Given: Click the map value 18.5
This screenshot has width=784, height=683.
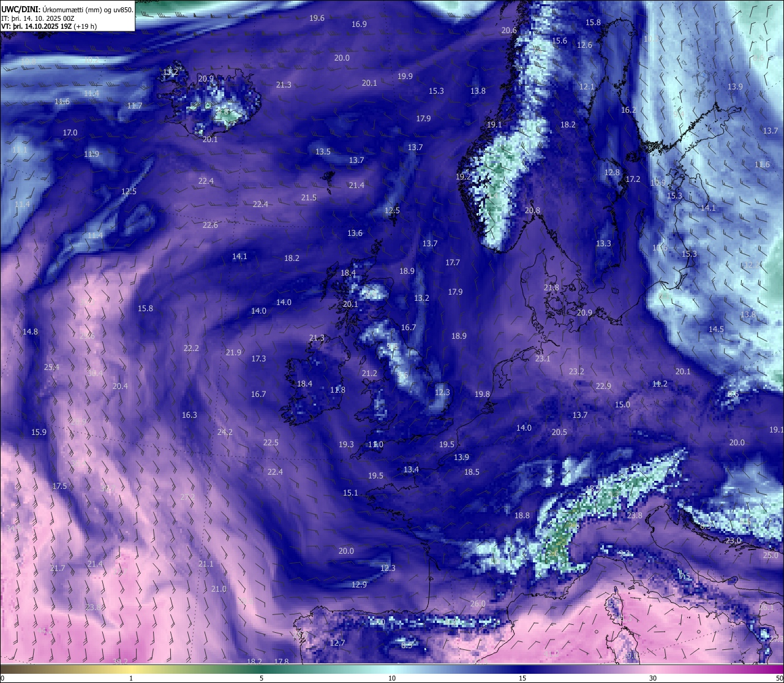Looking at the screenshot, I should (x=472, y=472).
